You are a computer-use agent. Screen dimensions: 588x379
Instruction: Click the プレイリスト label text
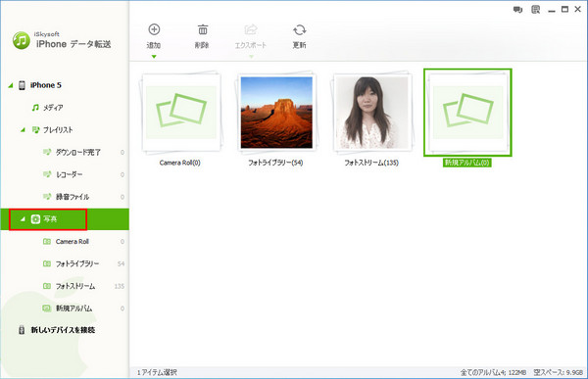click(x=58, y=130)
